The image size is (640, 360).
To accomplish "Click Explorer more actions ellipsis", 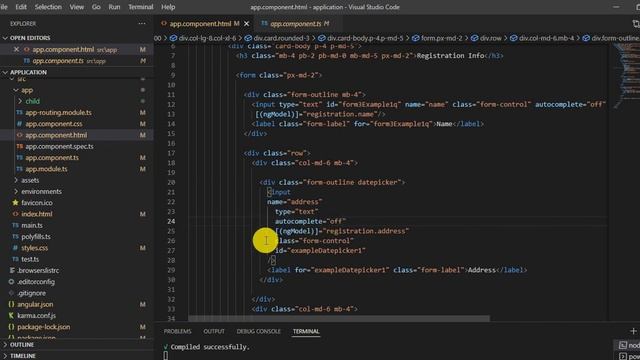I will pyautogui.click(x=142, y=24).
